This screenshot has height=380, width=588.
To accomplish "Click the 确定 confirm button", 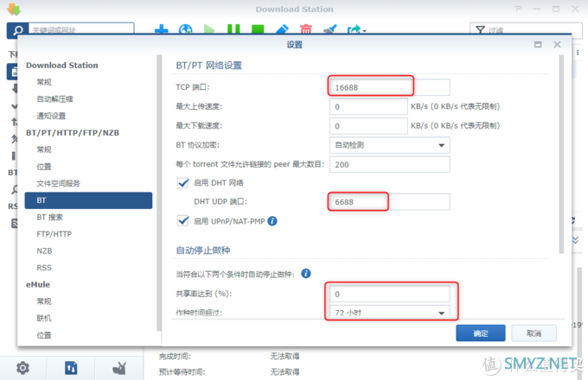I will click(x=481, y=333).
